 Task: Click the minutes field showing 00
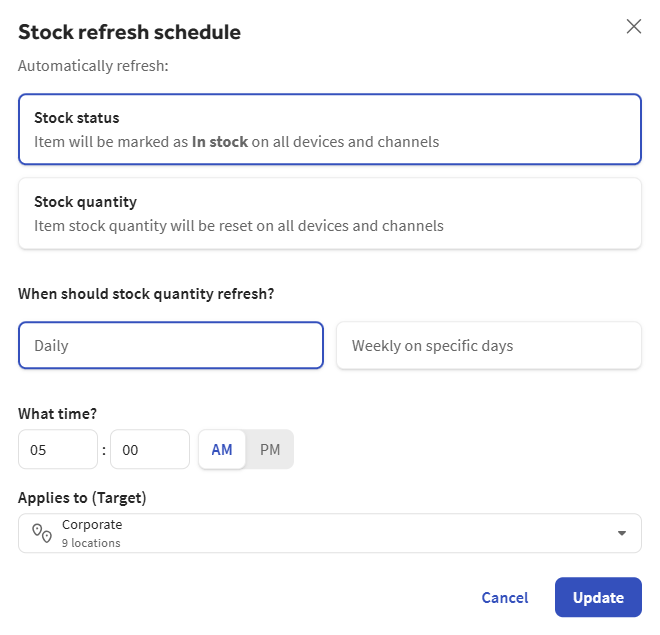click(149, 450)
